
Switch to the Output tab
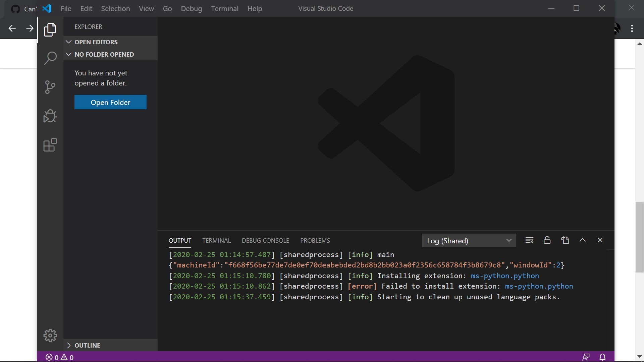(180, 241)
